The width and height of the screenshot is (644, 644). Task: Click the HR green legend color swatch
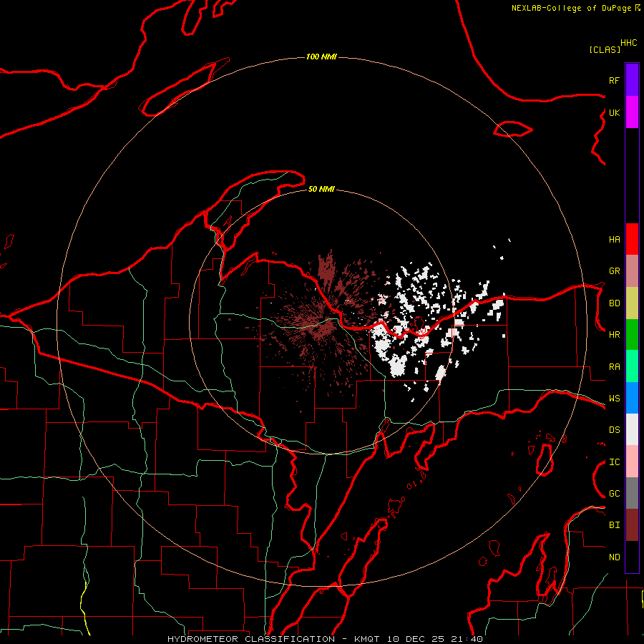[x=632, y=335]
